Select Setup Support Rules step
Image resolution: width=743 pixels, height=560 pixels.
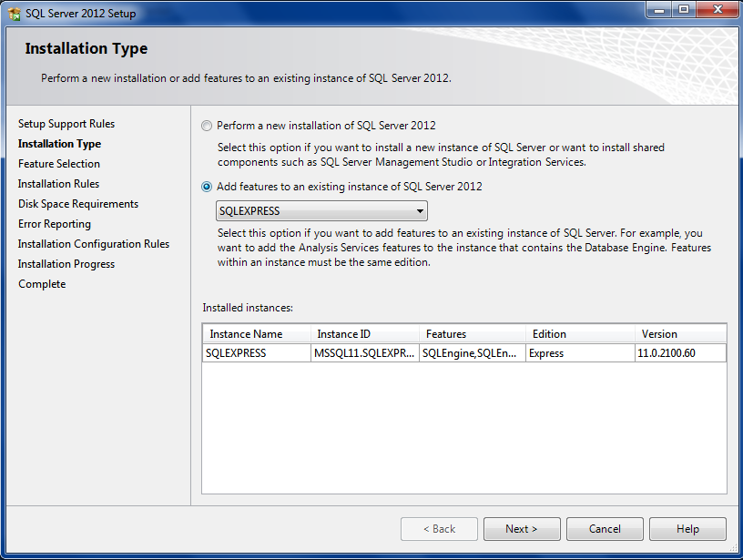[66, 124]
